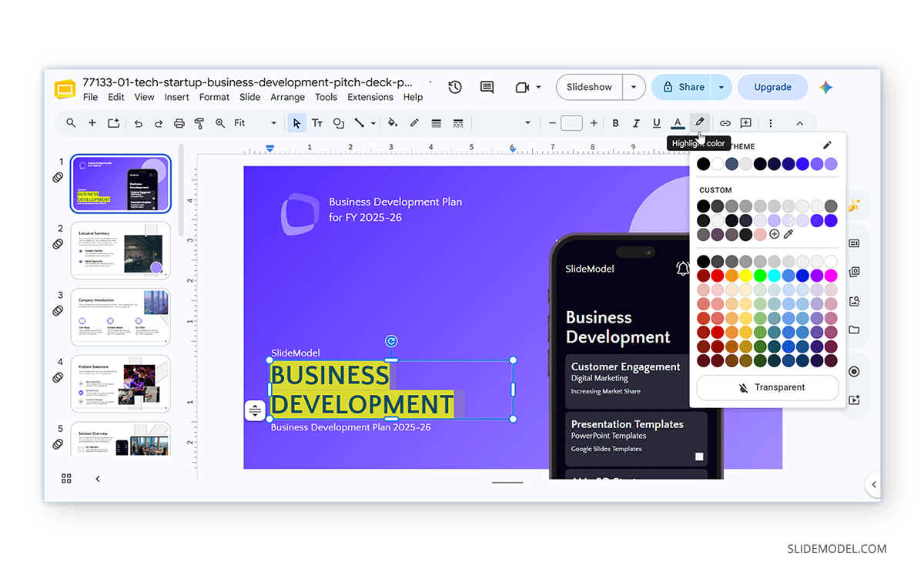
Task: Click the highlight color marker icon
Action: [699, 122]
